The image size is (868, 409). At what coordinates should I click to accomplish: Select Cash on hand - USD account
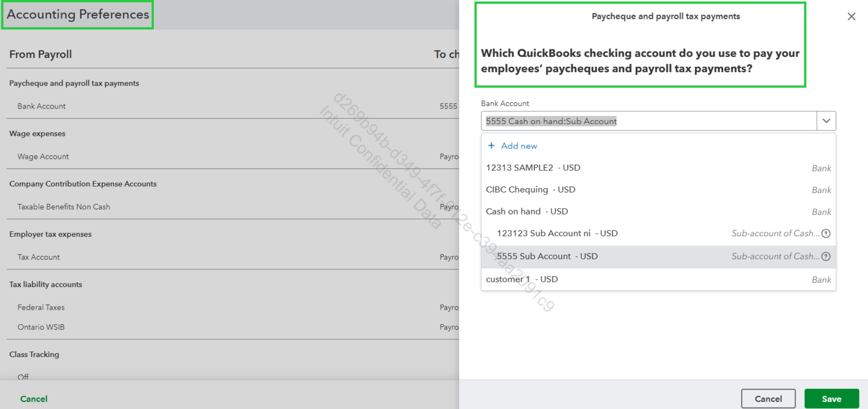click(658, 211)
